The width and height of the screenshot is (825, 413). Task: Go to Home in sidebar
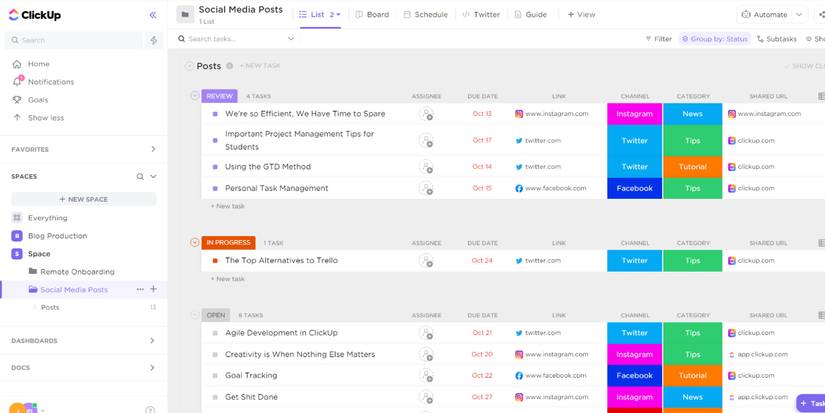[31, 64]
